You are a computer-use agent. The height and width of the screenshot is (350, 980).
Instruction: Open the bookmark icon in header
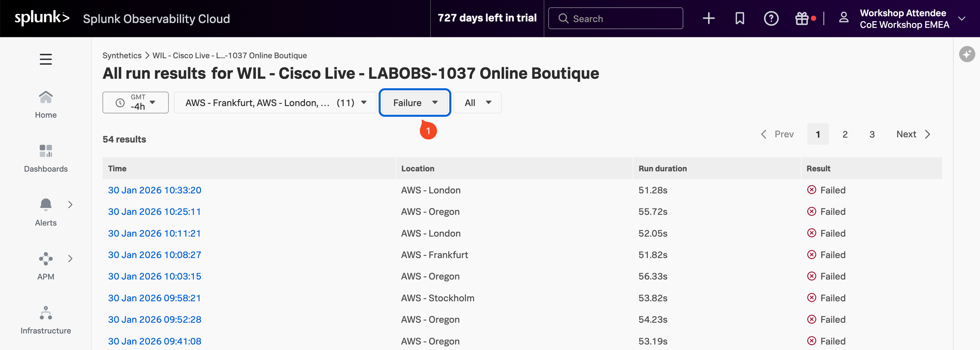pyautogui.click(x=739, y=18)
